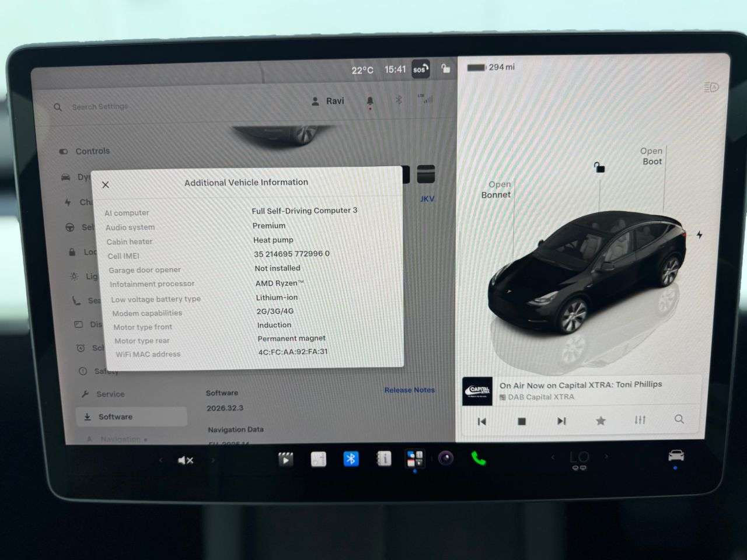
Task: Open notifications bell icon
Action: point(369,102)
